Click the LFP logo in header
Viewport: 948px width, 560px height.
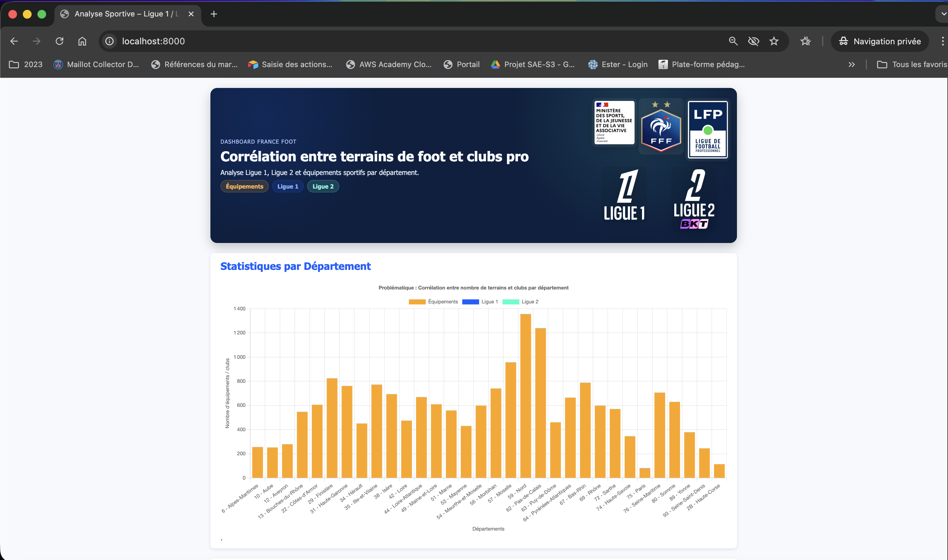point(708,129)
